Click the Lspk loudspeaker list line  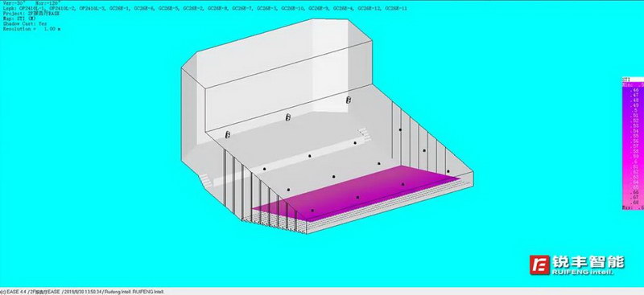coord(205,8)
